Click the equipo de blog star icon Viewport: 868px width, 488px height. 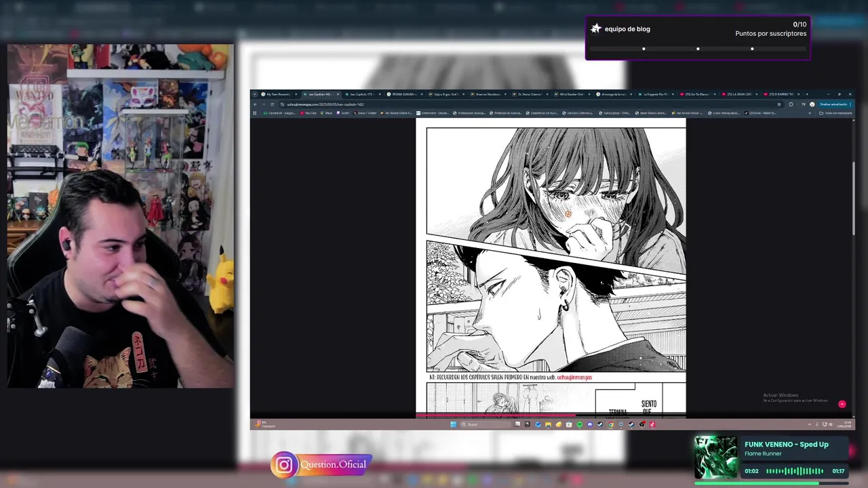596,28
